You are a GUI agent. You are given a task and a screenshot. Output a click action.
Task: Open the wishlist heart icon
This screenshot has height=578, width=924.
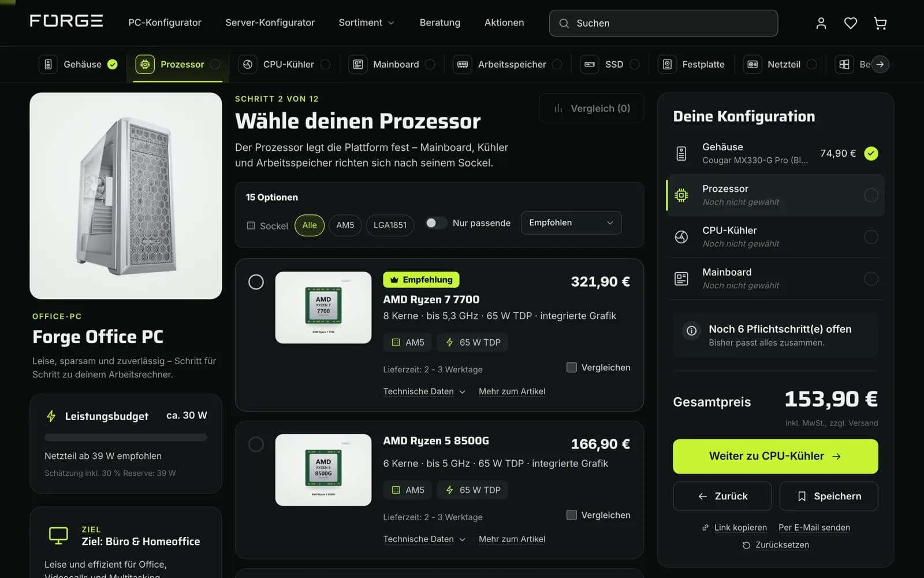pyautogui.click(x=851, y=23)
